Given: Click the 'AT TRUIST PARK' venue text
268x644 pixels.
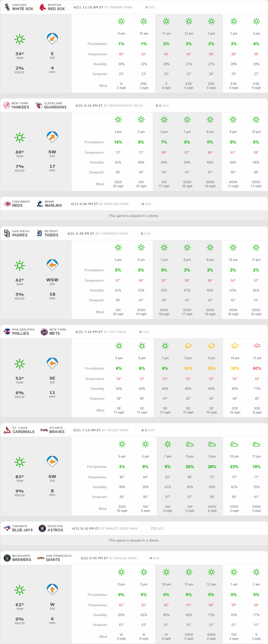Looking at the screenshot, I should [115, 430].
